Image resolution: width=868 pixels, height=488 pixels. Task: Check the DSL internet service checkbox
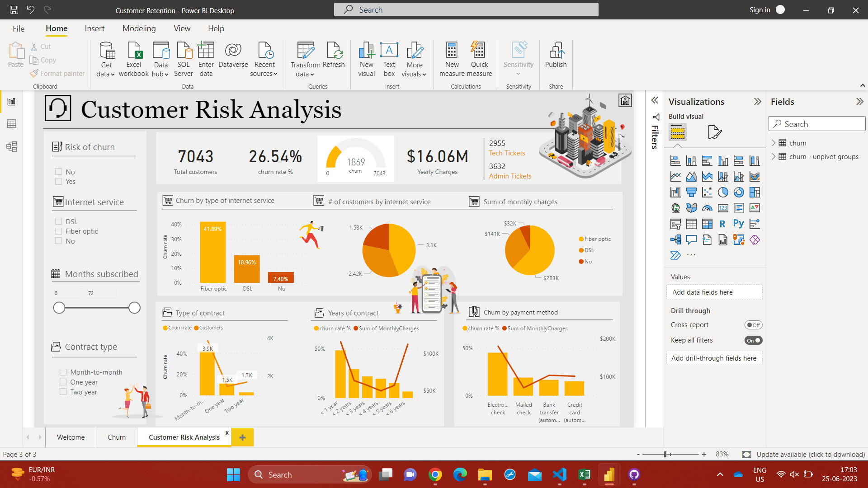click(59, 221)
